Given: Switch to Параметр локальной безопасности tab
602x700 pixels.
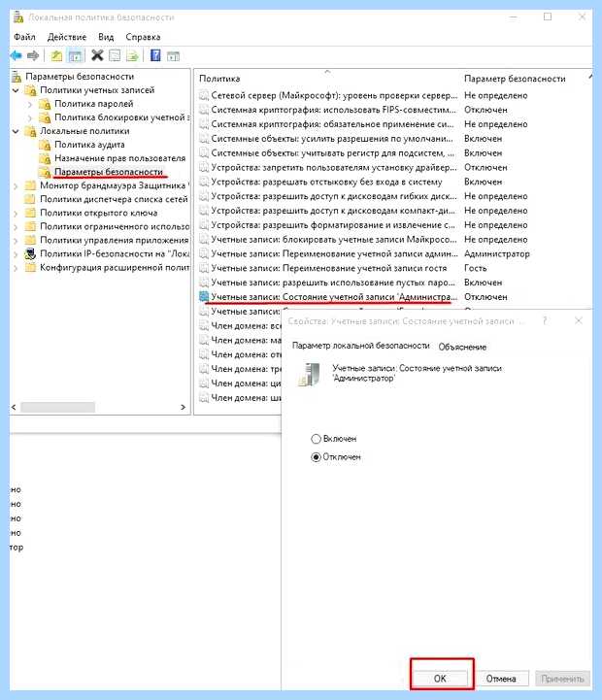Looking at the screenshot, I should 361,346.
